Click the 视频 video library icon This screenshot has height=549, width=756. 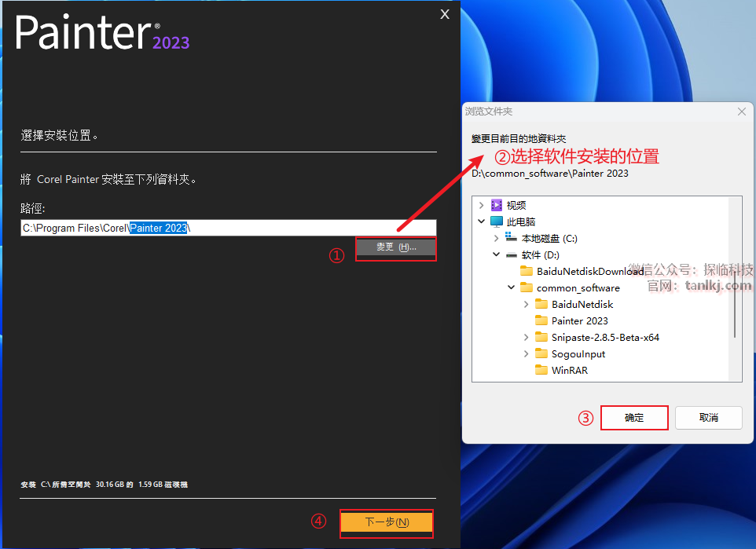(496, 205)
